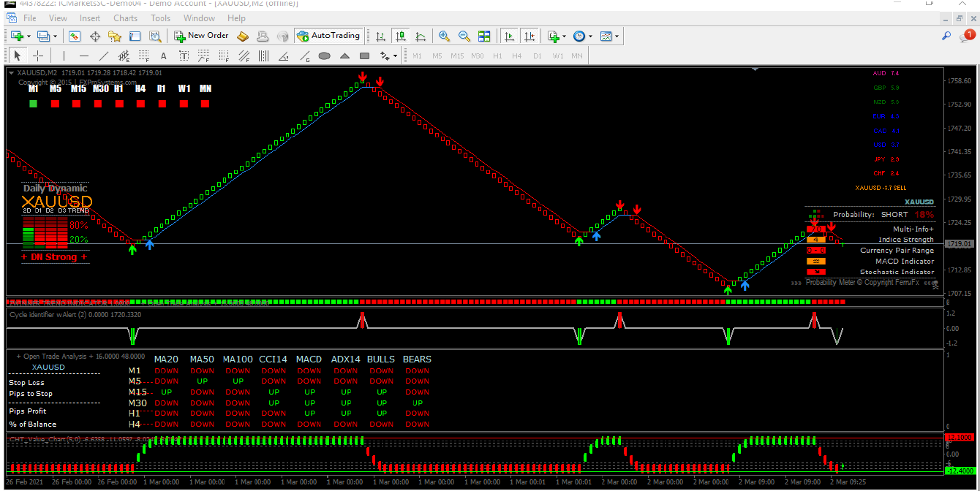The width and height of the screenshot is (980, 491).
Task: Toggle chart shift
Action: point(529,36)
